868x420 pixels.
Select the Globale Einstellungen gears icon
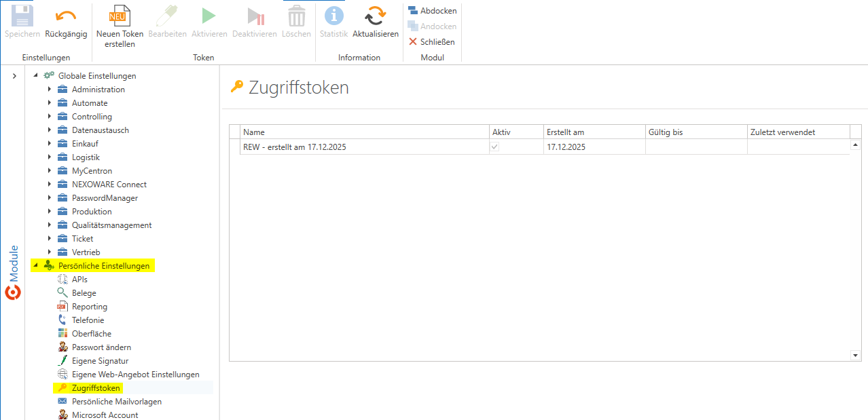49,75
